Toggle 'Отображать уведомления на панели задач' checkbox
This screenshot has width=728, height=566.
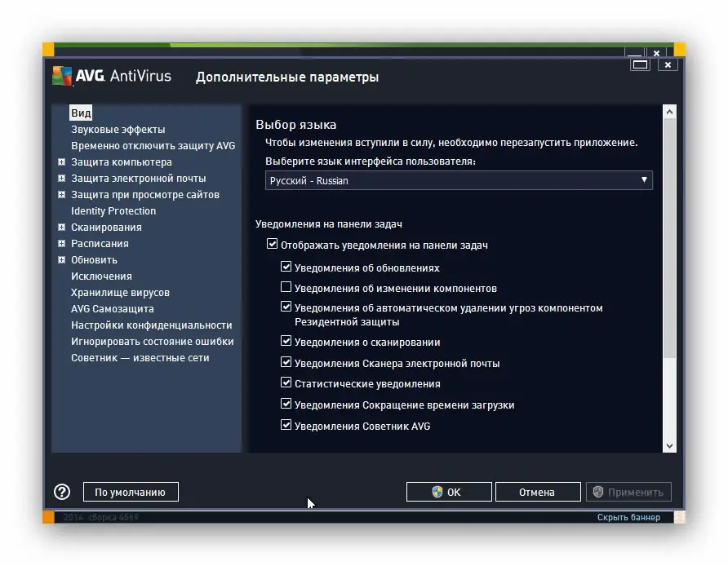pos(272,244)
